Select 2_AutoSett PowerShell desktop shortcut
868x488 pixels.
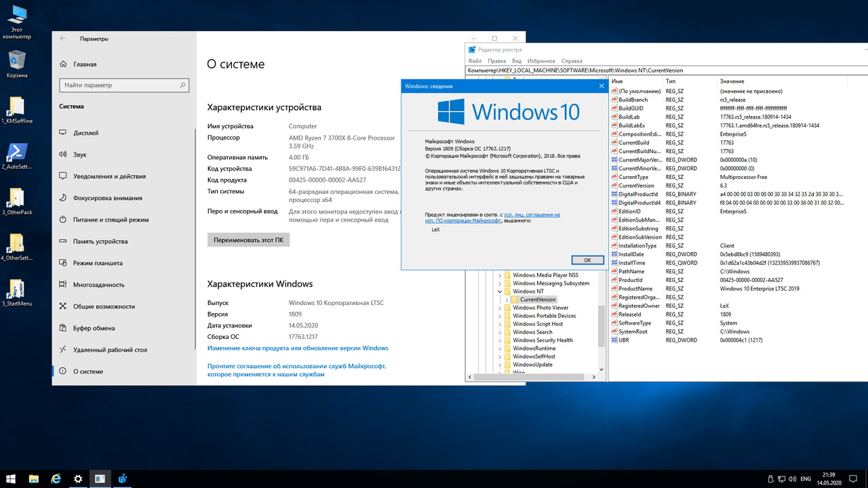point(17,155)
